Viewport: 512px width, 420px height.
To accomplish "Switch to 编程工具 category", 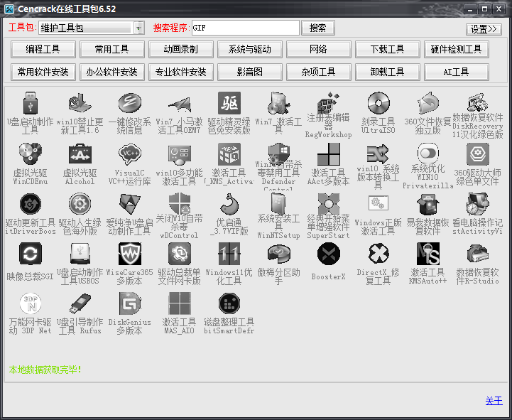I will click(x=43, y=49).
